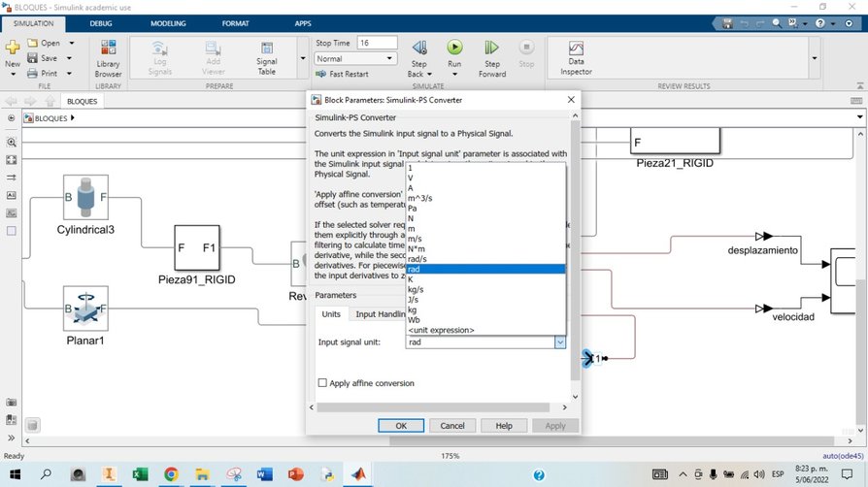Image resolution: width=868 pixels, height=487 pixels.
Task: Open the Library Browser
Action: coord(108,58)
